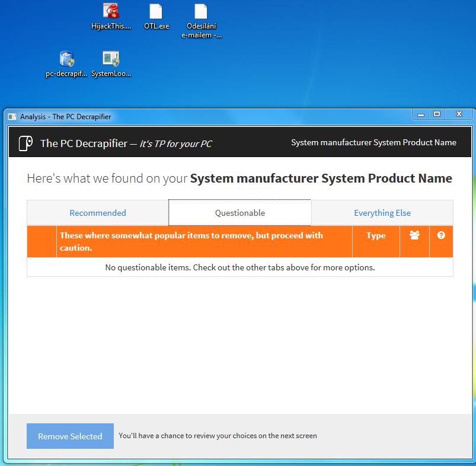Click the Remove Selected button
The width and height of the screenshot is (476, 466).
tap(70, 436)
